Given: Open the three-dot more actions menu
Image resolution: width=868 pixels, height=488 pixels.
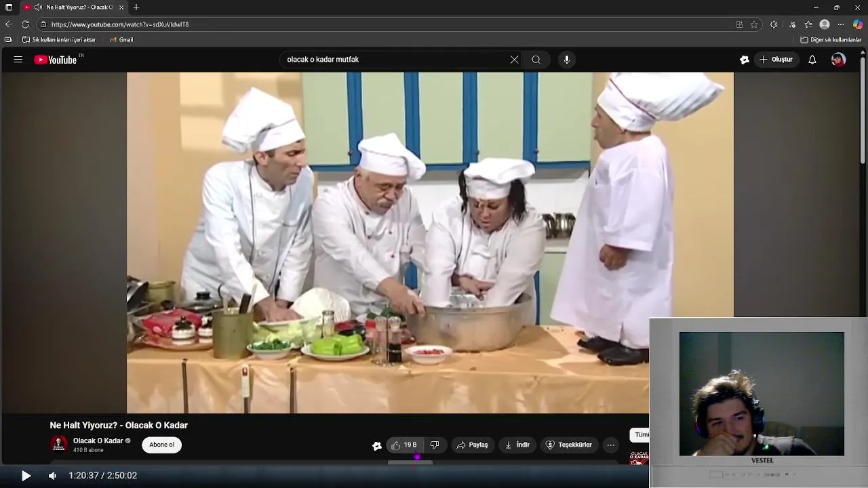Looking at the screenshot, I should click(x=611, y=445).
